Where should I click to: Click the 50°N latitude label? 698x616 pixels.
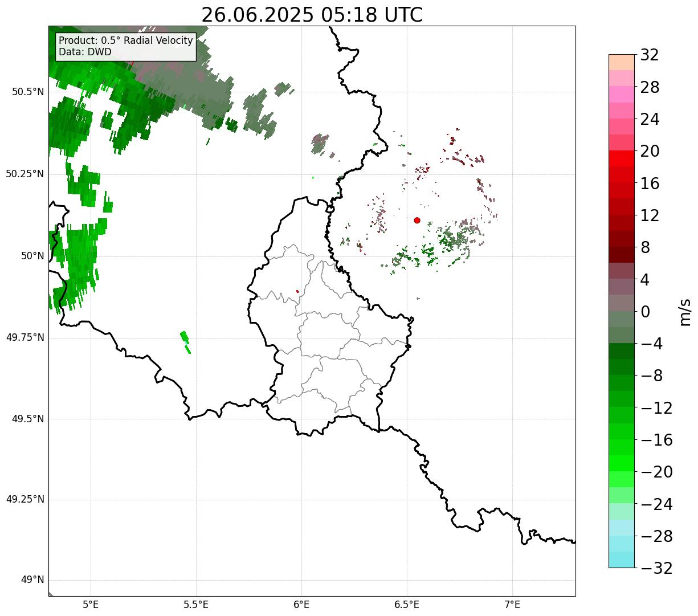(32, 256)
